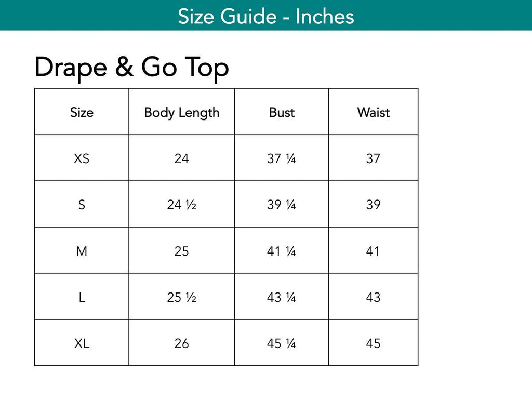Click the Size column header
The height and width of the screenshot is (399, 532).
pyautogui.click(x=82, y=112)
